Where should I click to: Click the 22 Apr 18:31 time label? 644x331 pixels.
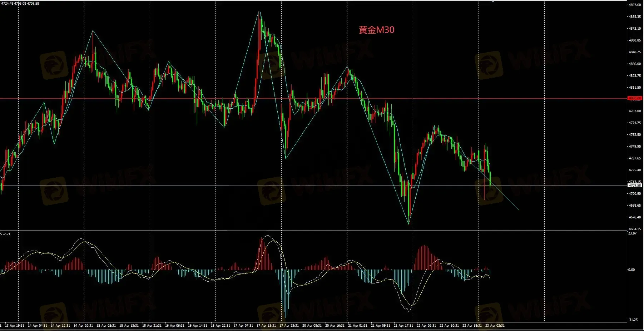click(x=472, y=326)
